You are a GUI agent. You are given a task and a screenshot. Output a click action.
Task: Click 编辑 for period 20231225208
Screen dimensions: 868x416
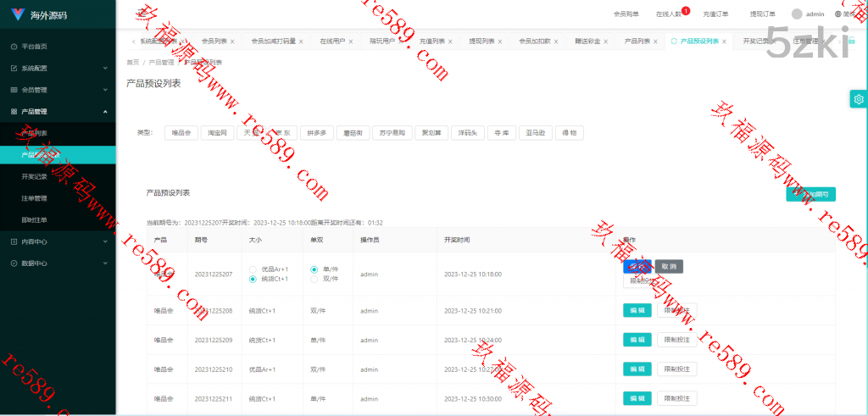637,311
